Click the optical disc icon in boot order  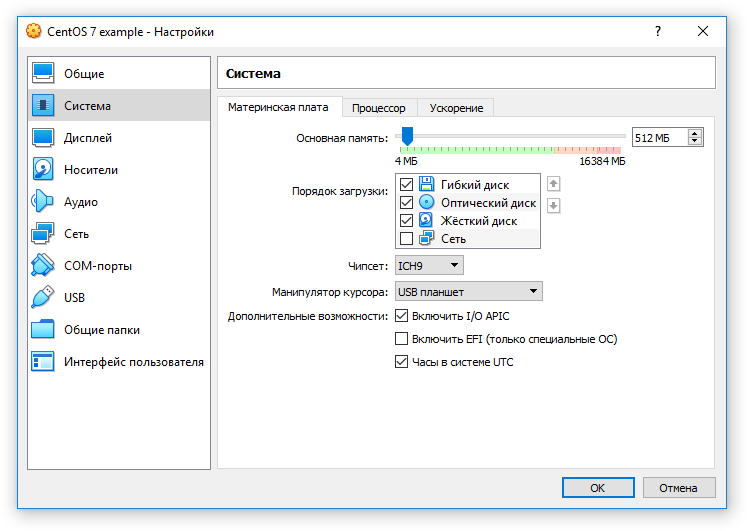click(x=426, y=202)
